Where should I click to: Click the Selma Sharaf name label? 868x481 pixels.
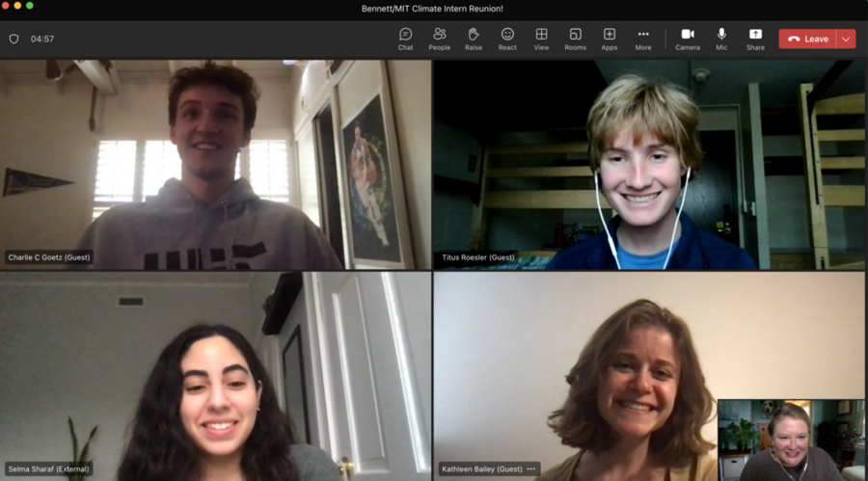(48, 468)
